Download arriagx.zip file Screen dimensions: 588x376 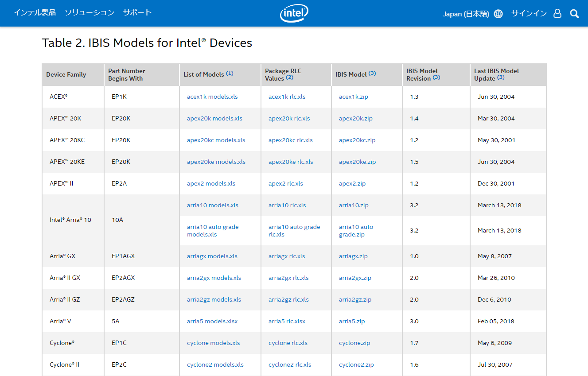pos(353,256)
